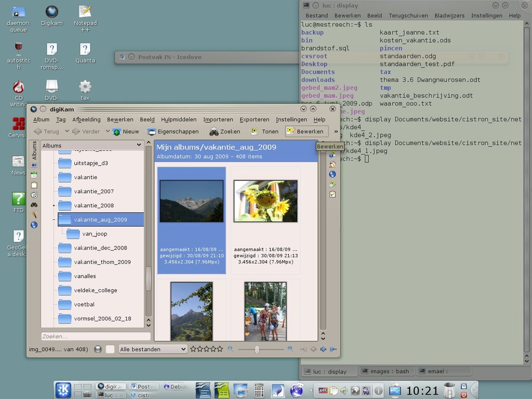Viewport: 532px width, 399px height.
Task: Open the trash can in the panel
Action: (449, 390)
